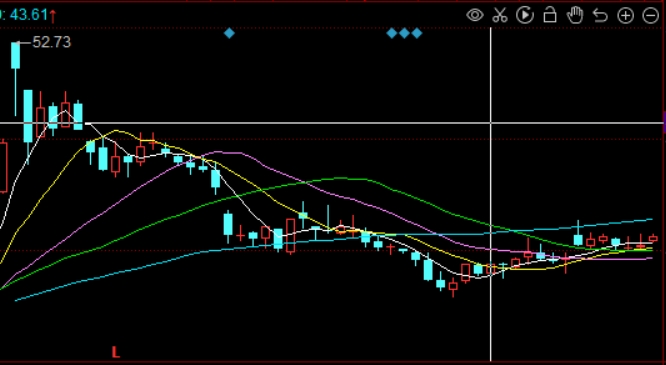Click the middle of three diamond markers
666x365 pixels.
(x=404, y=33)
